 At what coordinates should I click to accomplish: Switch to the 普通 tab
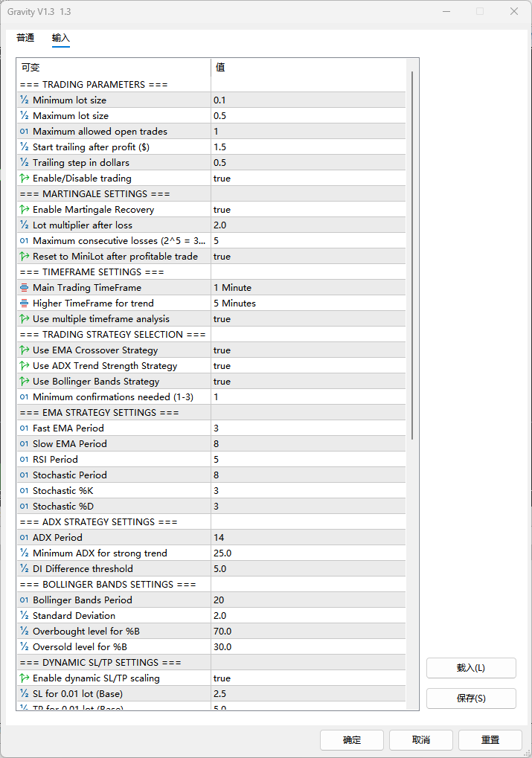click(x=25, y=38)
